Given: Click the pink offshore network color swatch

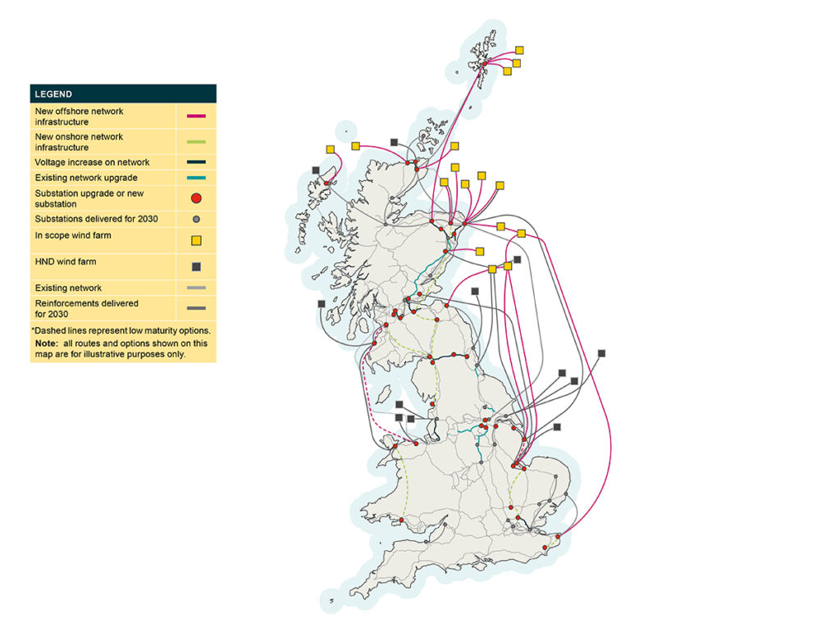Looking at the screenshot, I should 197,116.
